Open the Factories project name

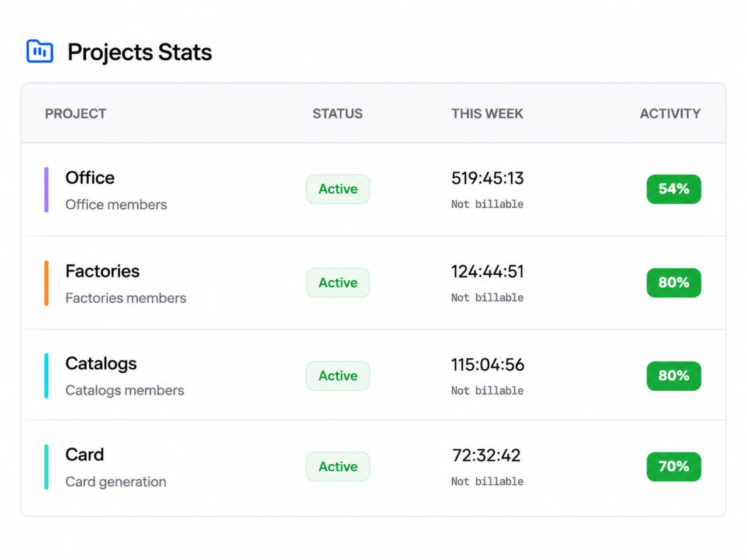(103, 271)
